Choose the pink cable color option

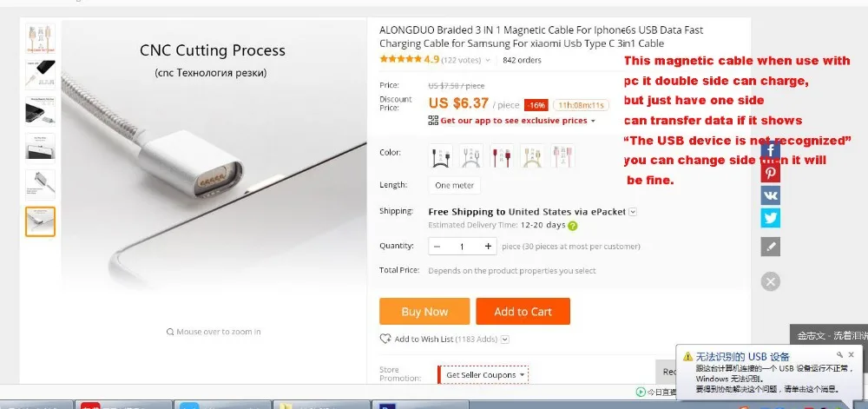pyautogui.click(x=562, y=156)
